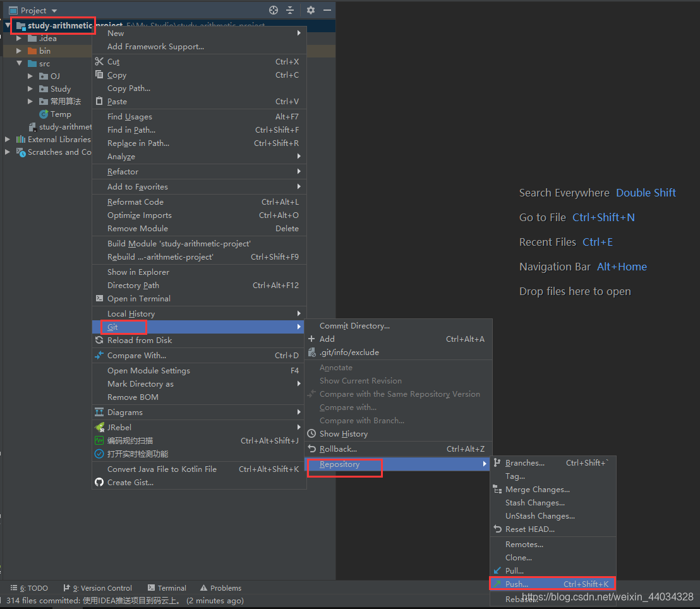700x609 pixels.
Task: Collapse the src folder
Action: (x=19, y=63)
